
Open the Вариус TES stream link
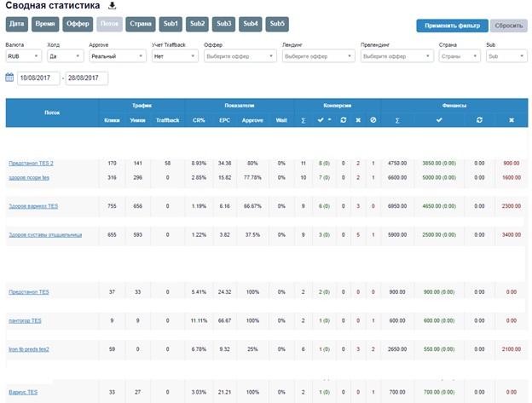point(23,392)
